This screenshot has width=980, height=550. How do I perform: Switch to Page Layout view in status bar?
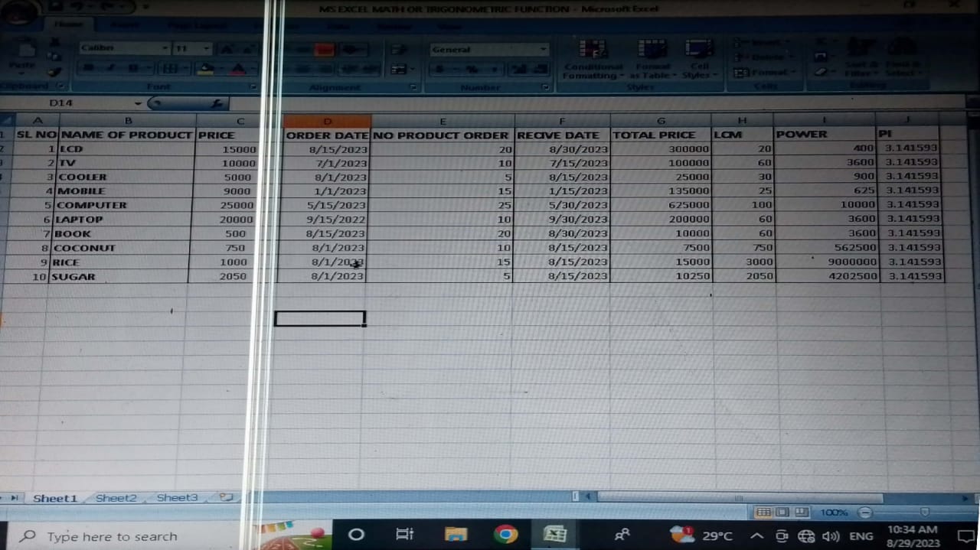tap(782, 512)
